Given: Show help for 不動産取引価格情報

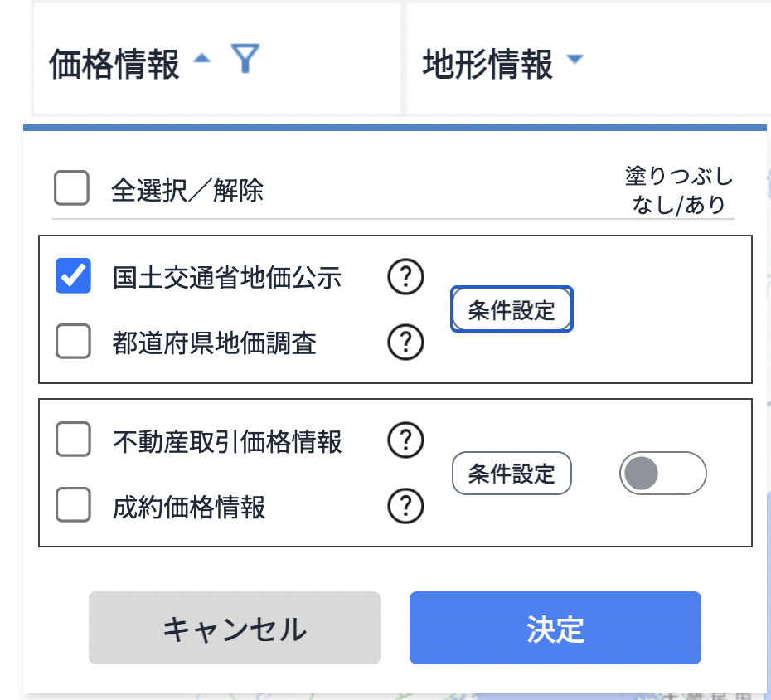Looking at the screenshot, I should pyautogui.click(x=405, y=440).
